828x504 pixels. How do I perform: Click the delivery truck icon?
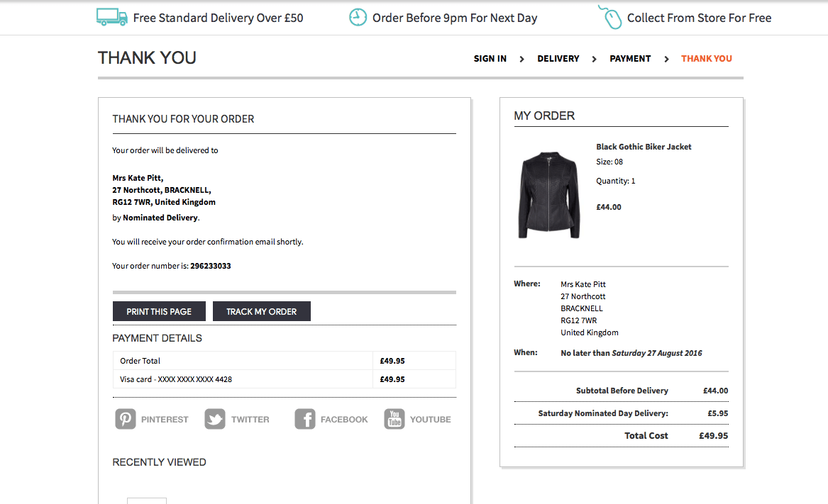[x=111, y=17]
